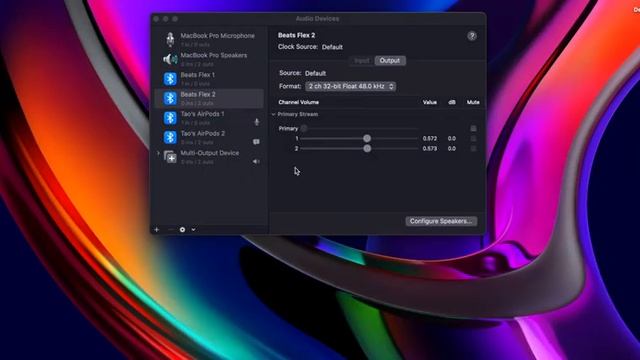Toggle Mute checkbox for channel 2
640x360 pixels.
473,149
